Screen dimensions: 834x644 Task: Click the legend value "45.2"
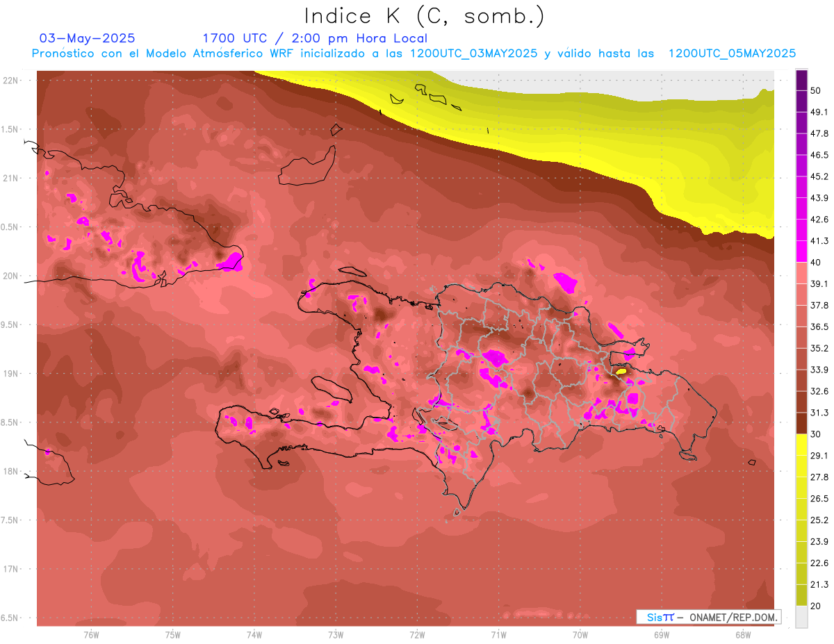(819, 177)
